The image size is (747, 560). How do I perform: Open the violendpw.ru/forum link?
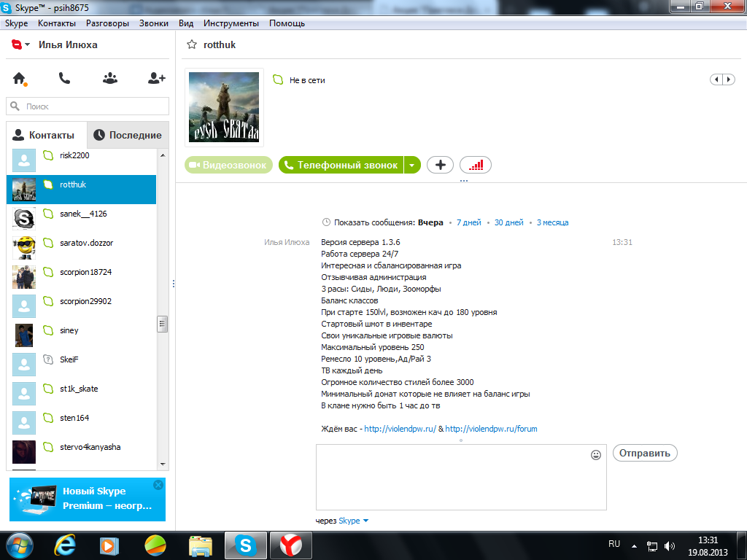[x=491, y=429]
